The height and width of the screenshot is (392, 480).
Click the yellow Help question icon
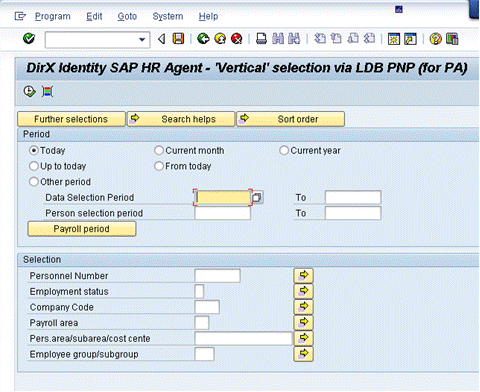tap(435, 39)
